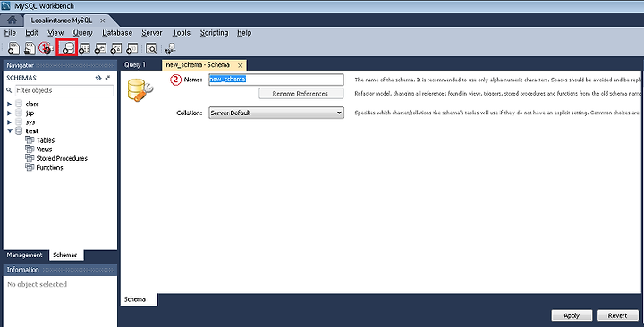Click the test database icon
Screen dimensions: 644x327
(x=19, y=130)
